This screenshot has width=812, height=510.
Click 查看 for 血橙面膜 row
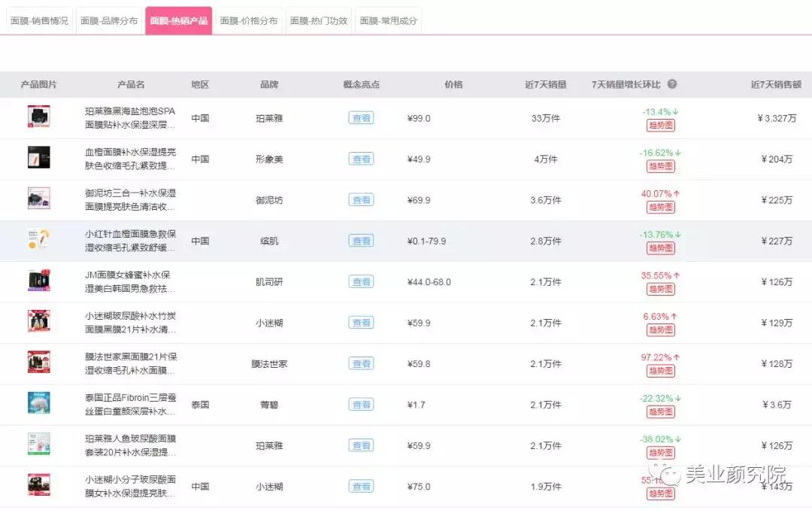(361, 159)
